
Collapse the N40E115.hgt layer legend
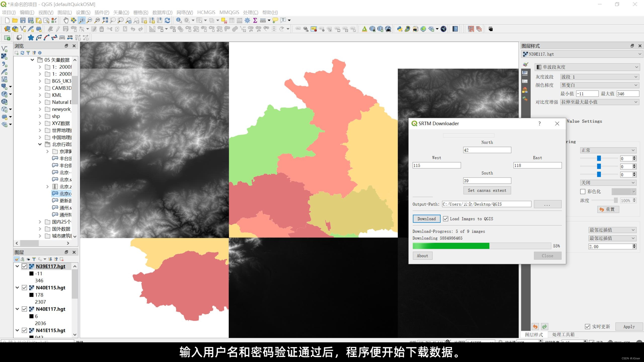[17, 288]
